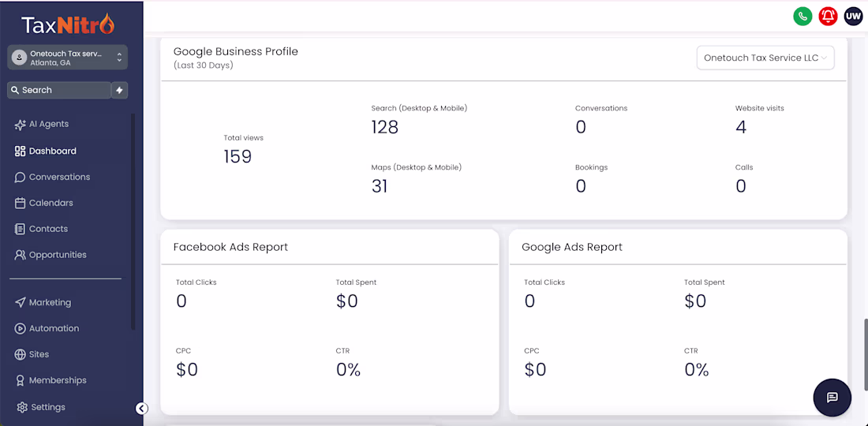Open the floating chat widget button
This screenshot has width=868, height=426.
832,398
